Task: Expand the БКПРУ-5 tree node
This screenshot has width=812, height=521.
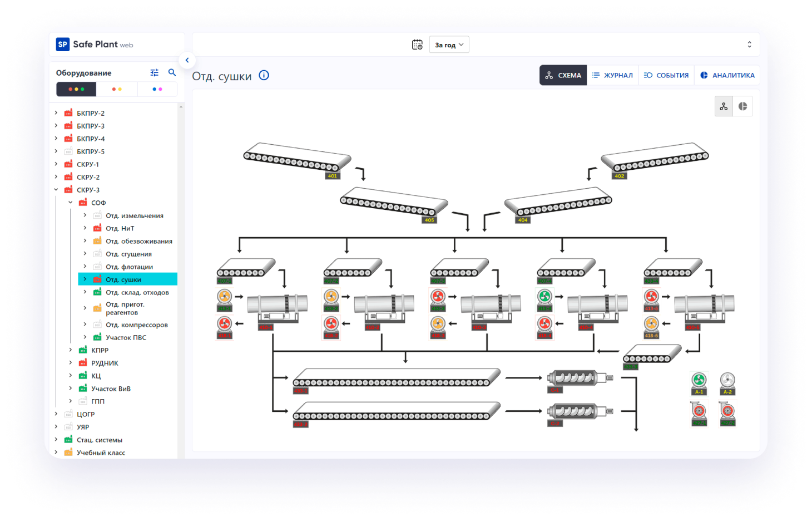Action: point(56,151)
